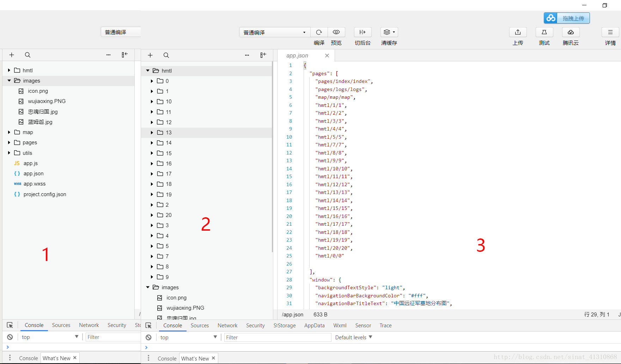
Task: Click the upload icon
Action: point(518,32)
